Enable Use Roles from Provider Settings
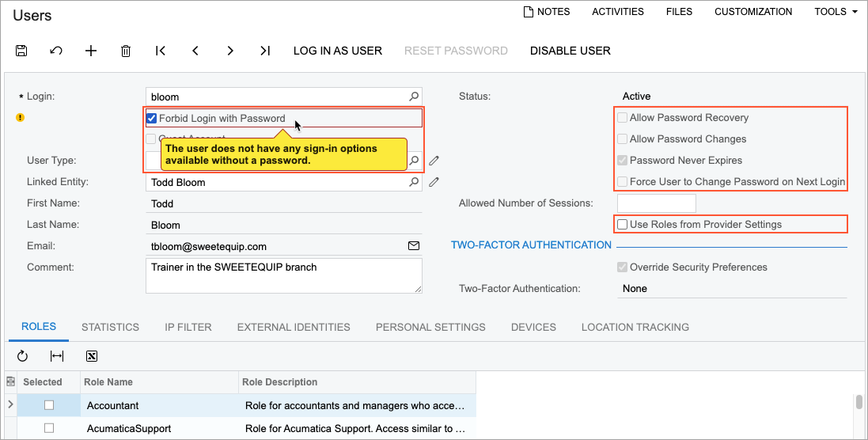 click(x=624, y=225)
